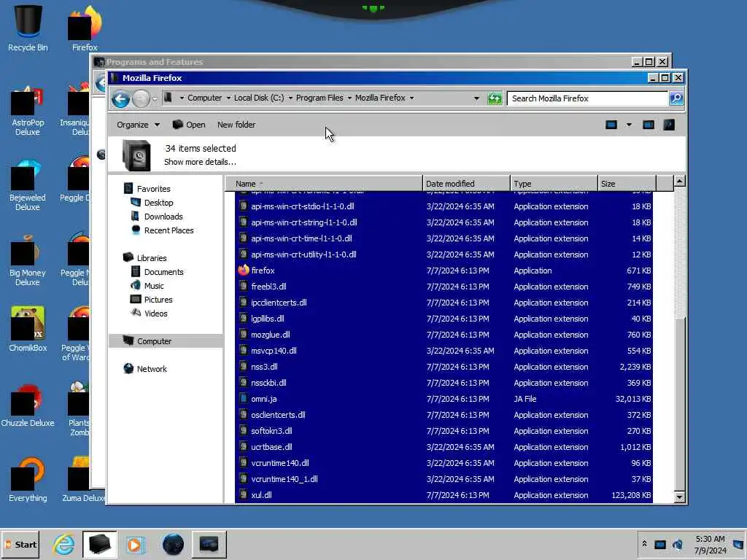Open the media player taskbar icon

coord(135,544)
